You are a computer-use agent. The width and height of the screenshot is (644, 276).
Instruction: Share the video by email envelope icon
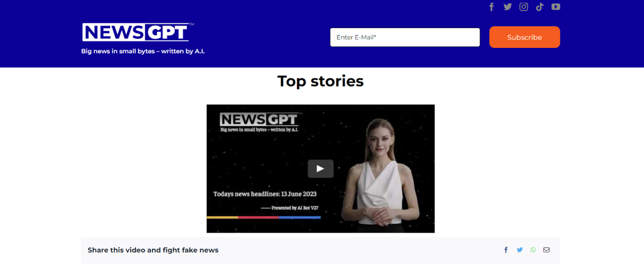pos(546,250)
